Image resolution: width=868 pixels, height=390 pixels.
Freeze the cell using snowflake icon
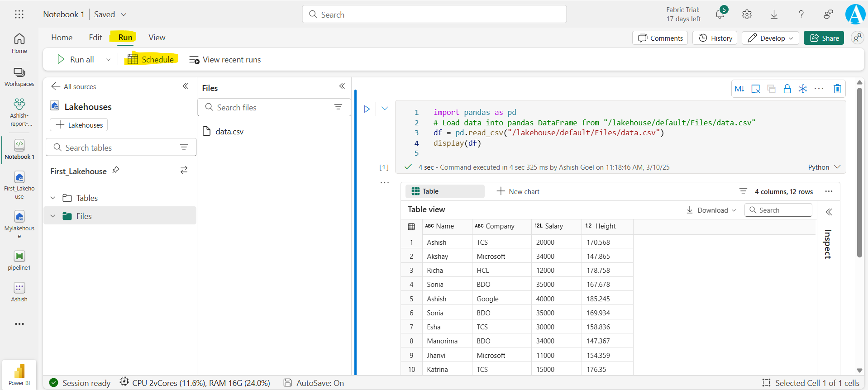(803, 89)
